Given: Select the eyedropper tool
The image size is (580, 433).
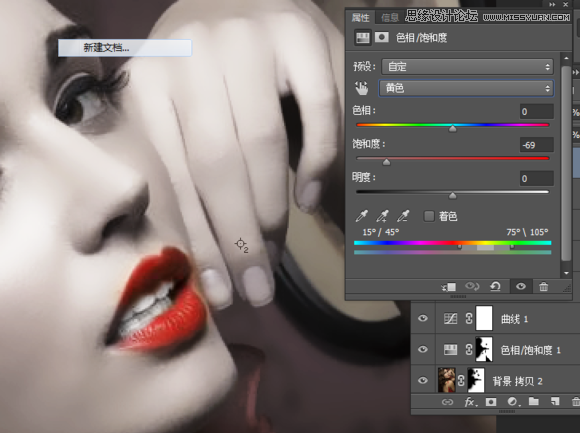Looking at the screenshot, I should tap(361, 216).
